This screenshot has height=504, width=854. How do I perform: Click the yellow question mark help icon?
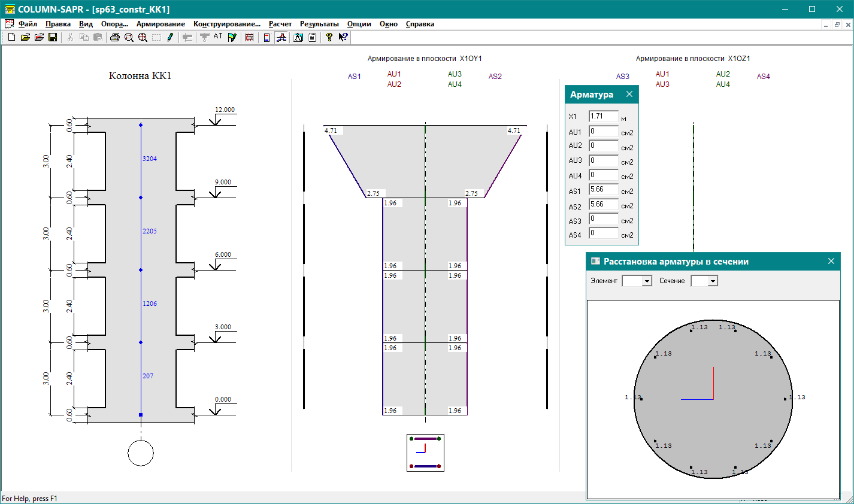[329, 37]
